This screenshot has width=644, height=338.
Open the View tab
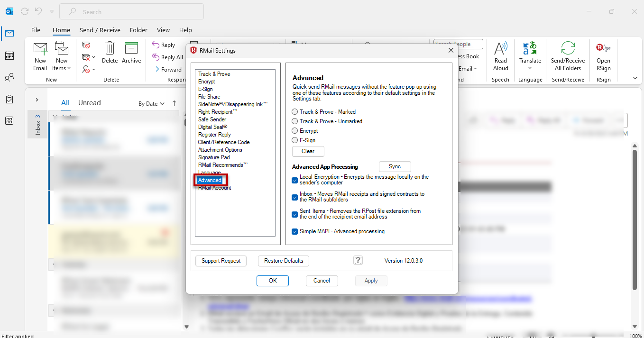(x=163, y=30)
